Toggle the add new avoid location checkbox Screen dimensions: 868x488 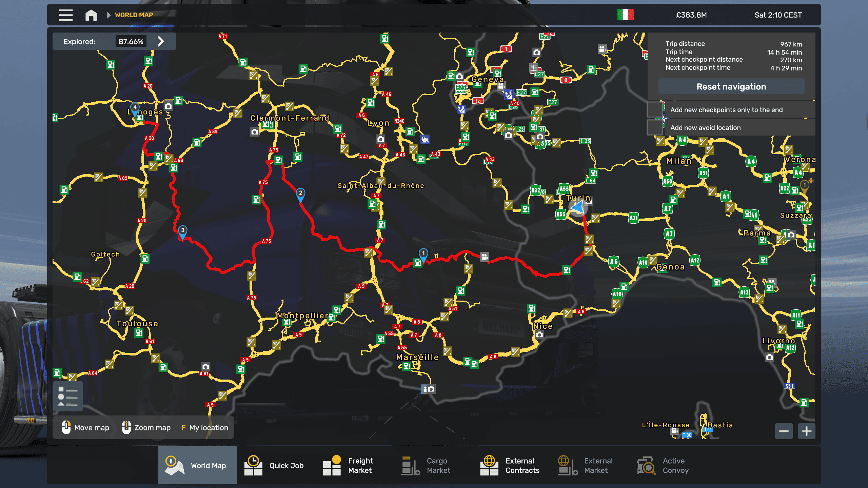(x=654, y=128)
